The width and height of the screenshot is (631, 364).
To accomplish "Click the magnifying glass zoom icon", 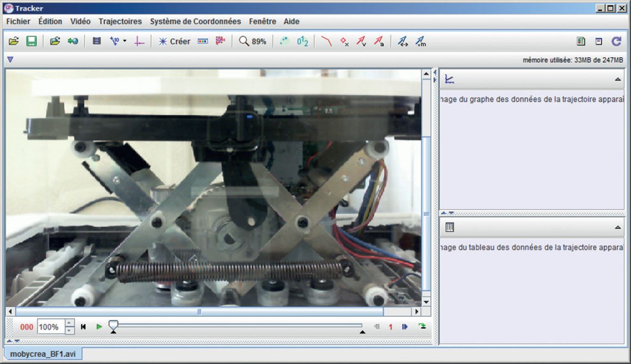I will (244, 41).
